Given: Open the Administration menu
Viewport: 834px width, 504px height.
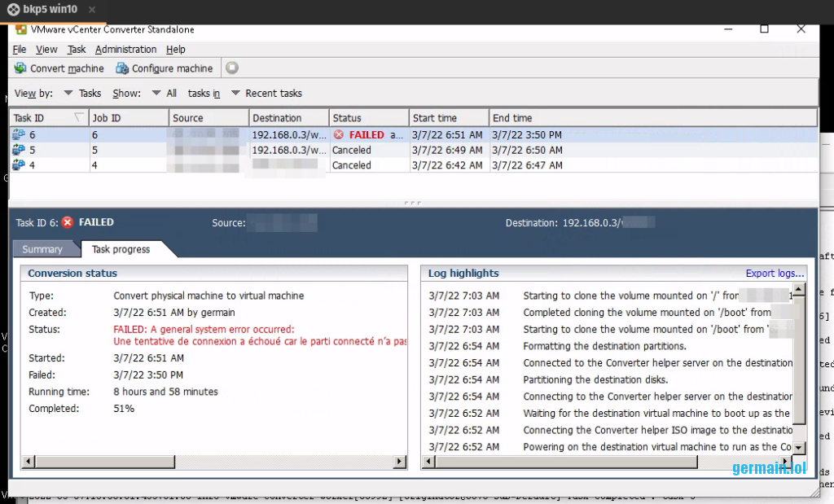Looking at the screenshot, I should tap(125, 50).
